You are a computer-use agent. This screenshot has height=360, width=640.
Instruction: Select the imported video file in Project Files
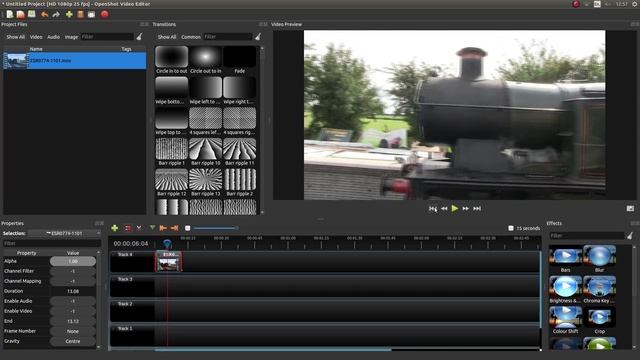click(75, 60)
